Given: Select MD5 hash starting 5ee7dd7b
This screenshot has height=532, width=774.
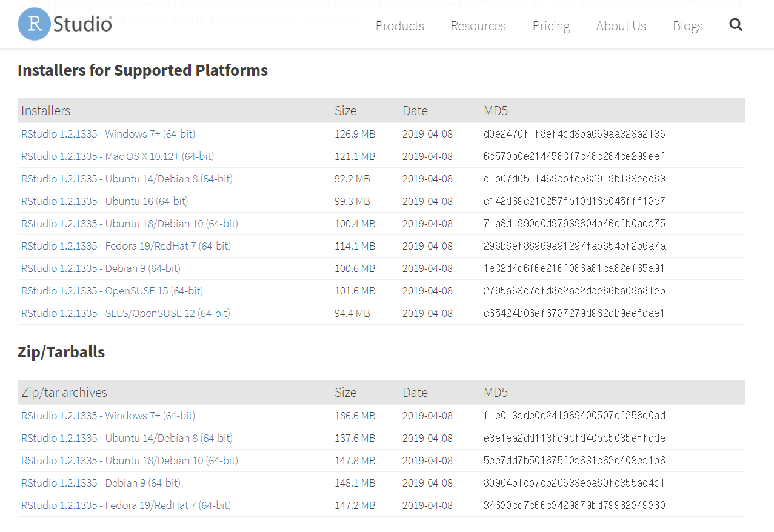Looking at the screenshot, I should click(575, 461).
